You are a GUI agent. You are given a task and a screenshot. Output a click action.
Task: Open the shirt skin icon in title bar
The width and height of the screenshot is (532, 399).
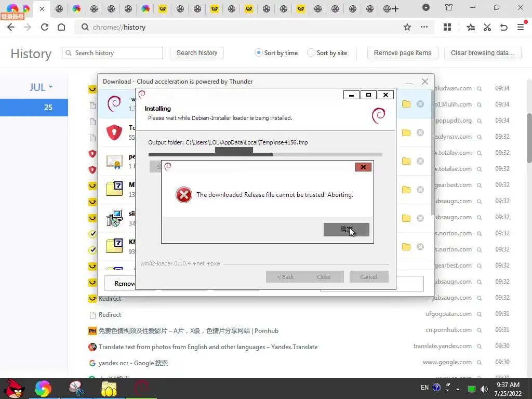[448, 7]
